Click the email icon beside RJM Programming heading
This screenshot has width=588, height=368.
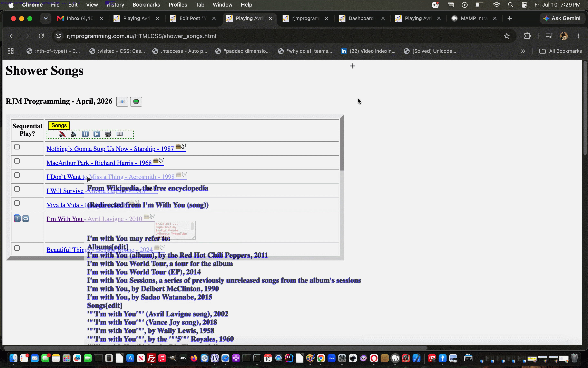pyautogui.click(x=122, y=102)
